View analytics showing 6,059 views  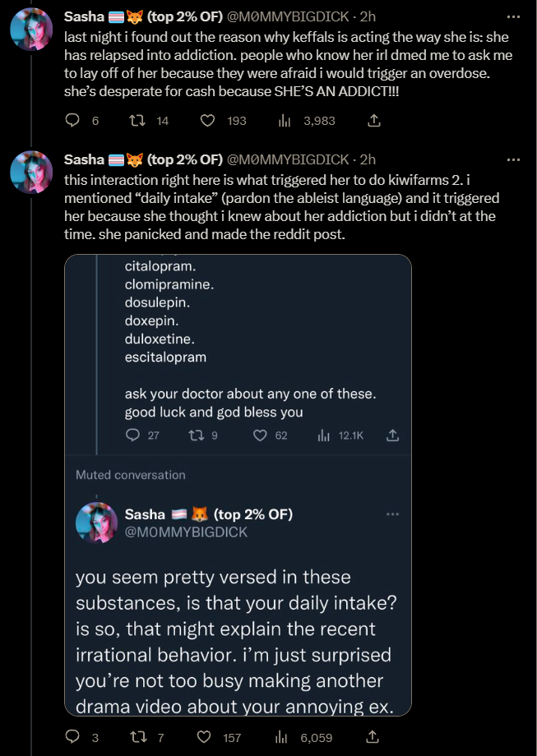(x=281, y=737)
